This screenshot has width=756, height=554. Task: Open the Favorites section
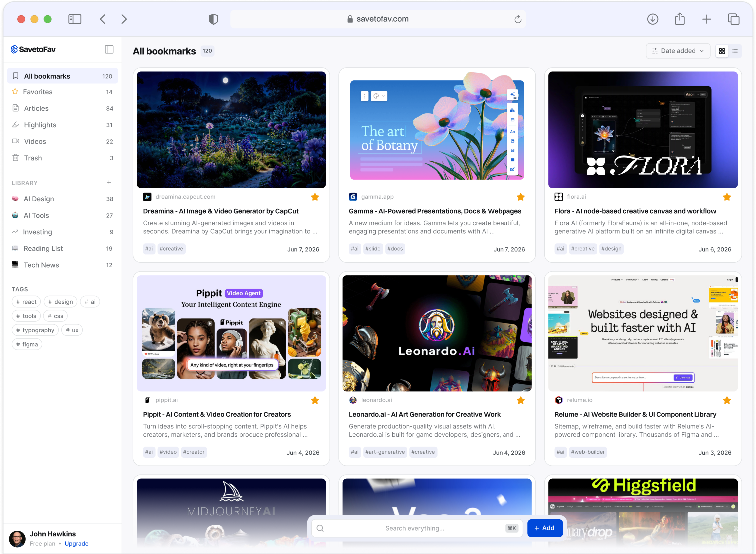pos(63,92)
